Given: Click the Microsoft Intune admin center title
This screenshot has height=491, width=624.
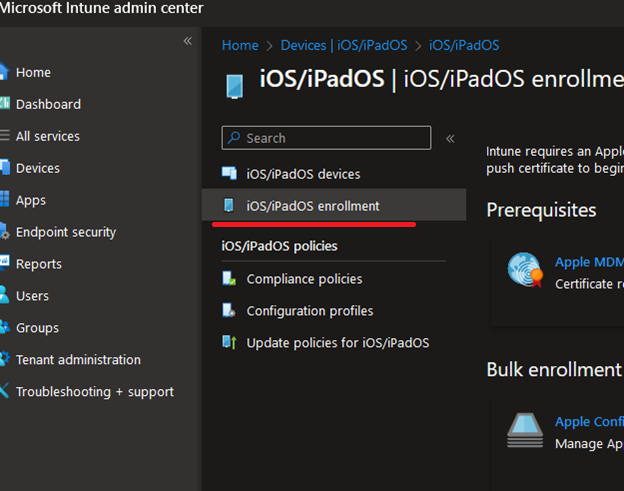Looking at the screenshot, I should pyautogui.click(x=102, y=8).
